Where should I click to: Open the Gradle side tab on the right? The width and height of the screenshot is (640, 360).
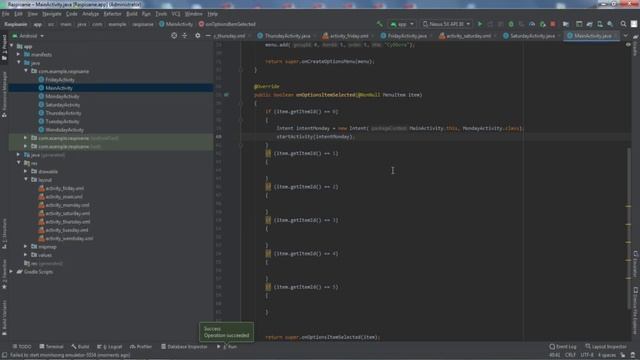[x=636, y=46]
